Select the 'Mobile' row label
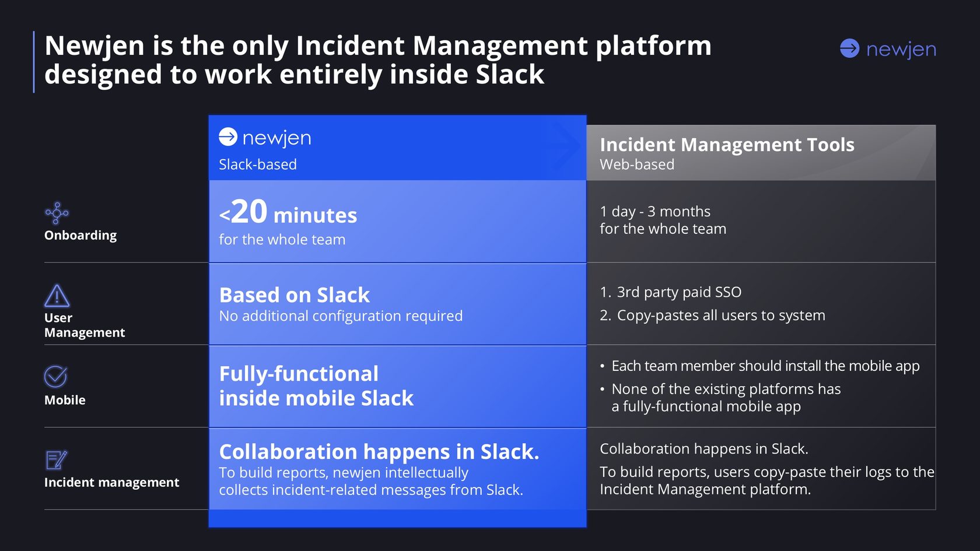Image resolution: width=980 pixels, height=551 pixels. (65, 400)
